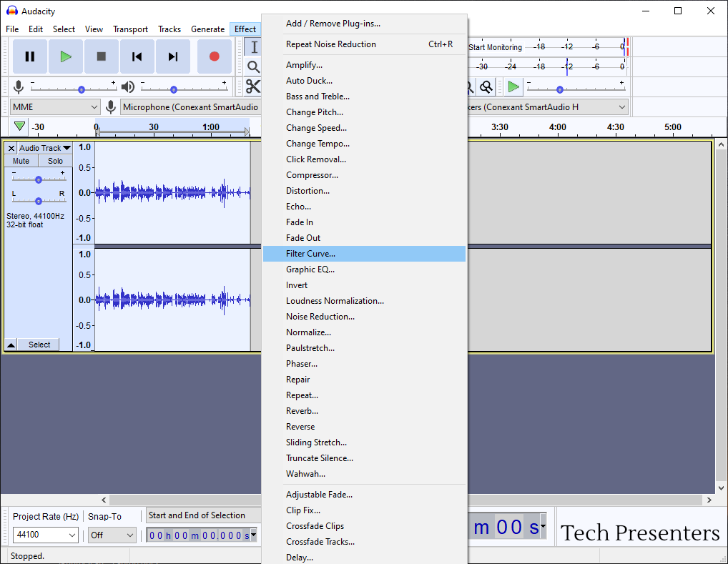Choose Fade Out effect

tap(364, 238)
